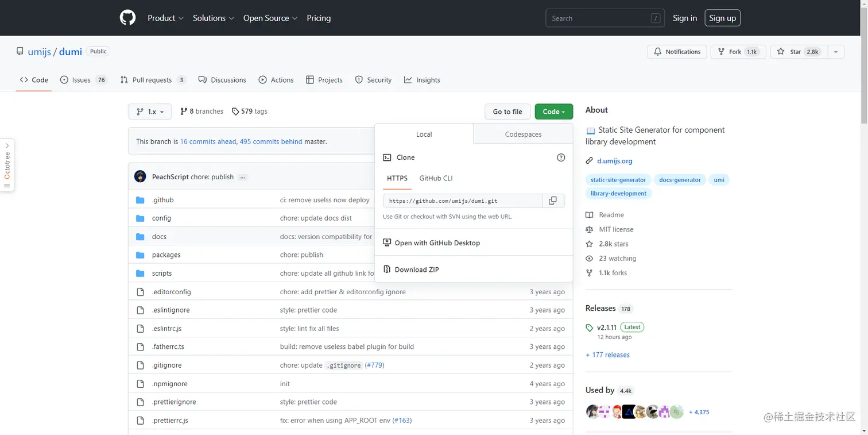Open the Actions tab
Image resolution: width=868 pixels, height=435 pixels.
(276, 80)
